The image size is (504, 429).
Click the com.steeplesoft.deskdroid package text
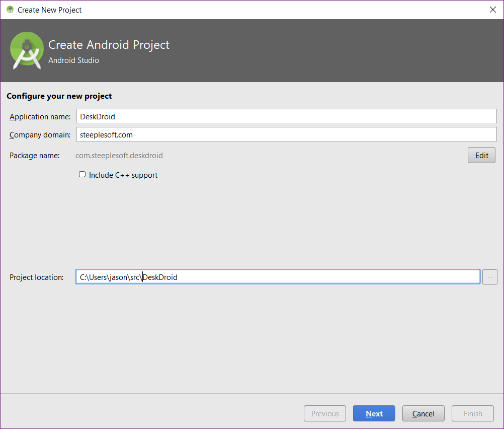(119, 156)
